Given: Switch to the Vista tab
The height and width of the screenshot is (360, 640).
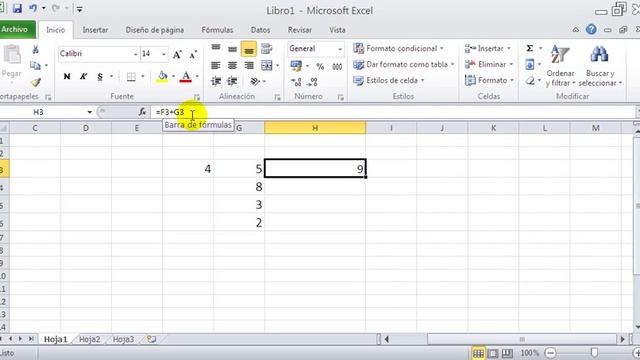Looking at the screenshot, I should pos(337,30).
